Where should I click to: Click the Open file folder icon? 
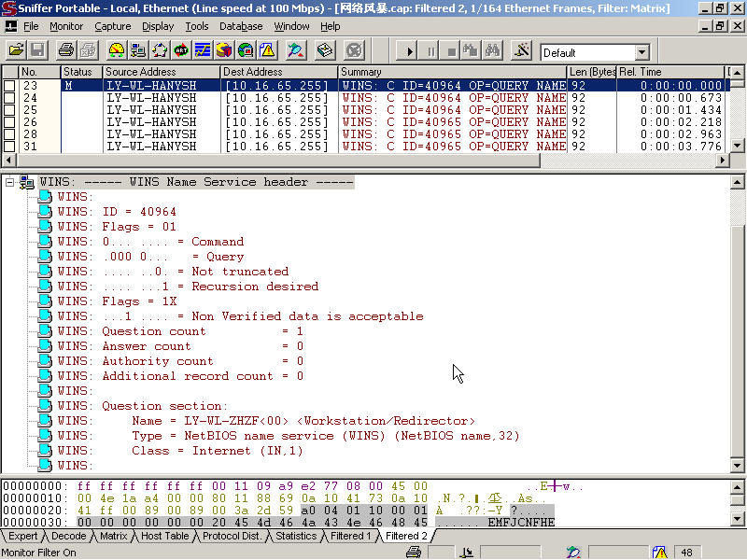click(x=16, y=50)
